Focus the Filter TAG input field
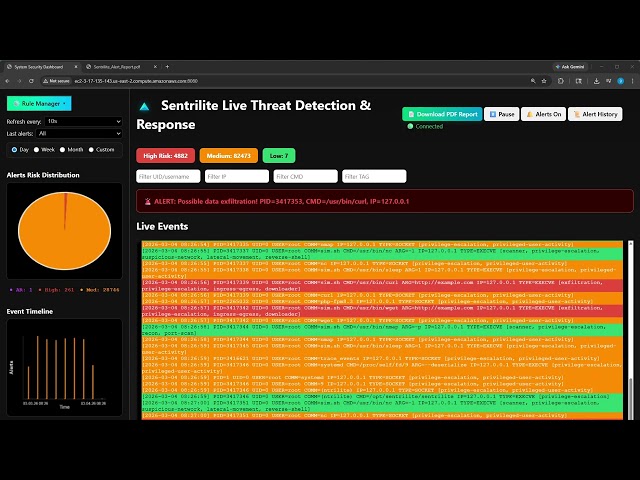Viewport: 640px width, 480px height. tap(374, 176)
